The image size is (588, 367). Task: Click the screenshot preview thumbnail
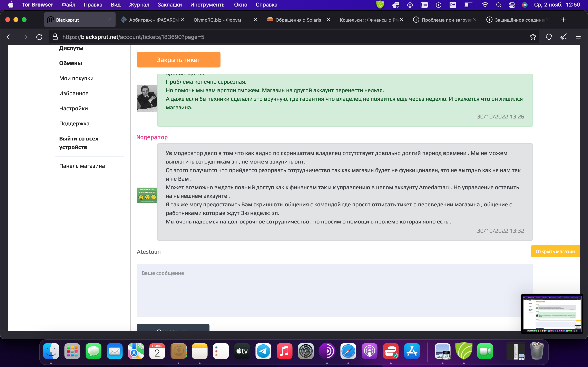[551, 314]
